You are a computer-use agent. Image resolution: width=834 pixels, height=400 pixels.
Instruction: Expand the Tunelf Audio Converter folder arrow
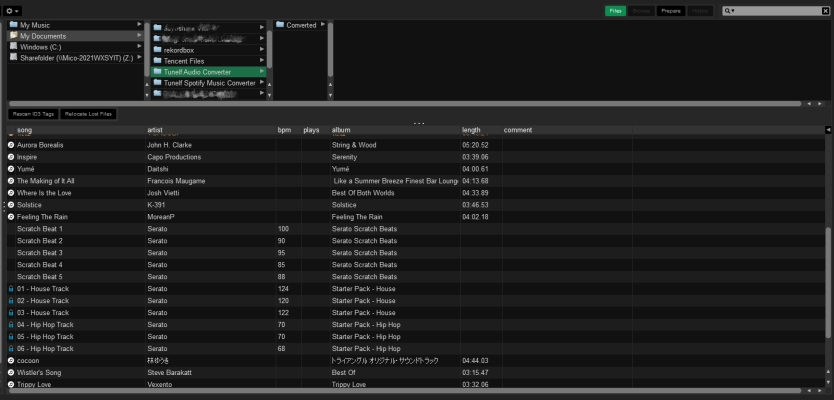pyautogui.click(x=262, y=72)
